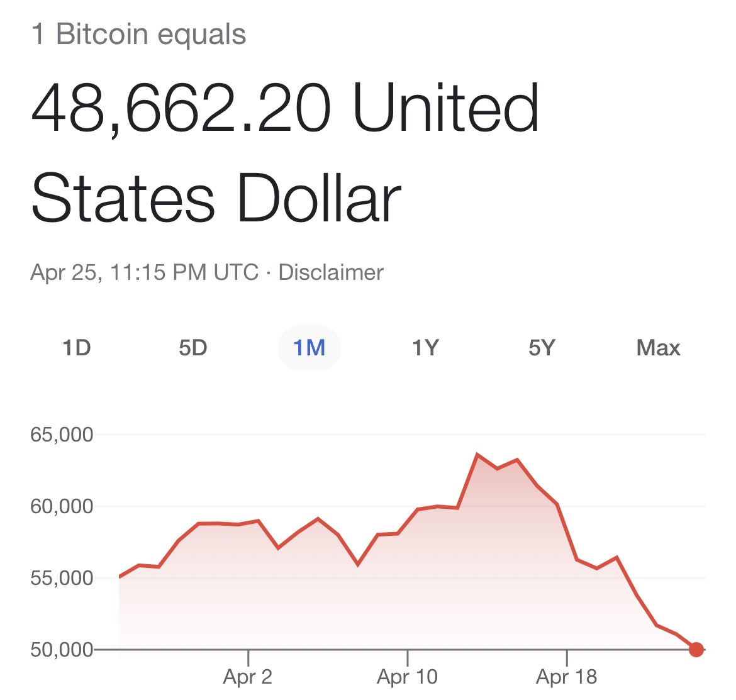Screen dimensions: 736x700
Task: Open the Max time range
Action: (658, 348)
